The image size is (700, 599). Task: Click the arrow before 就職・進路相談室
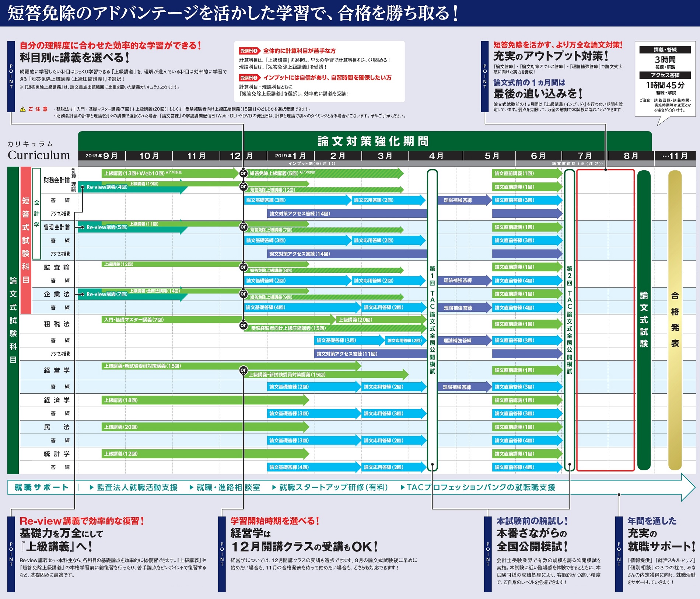pos(191,487)
